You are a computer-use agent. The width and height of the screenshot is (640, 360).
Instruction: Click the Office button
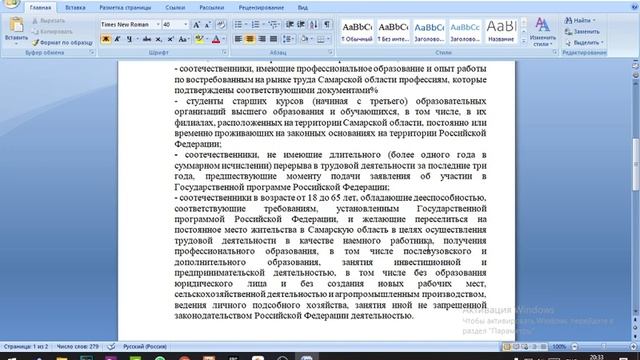click(11, 3)
